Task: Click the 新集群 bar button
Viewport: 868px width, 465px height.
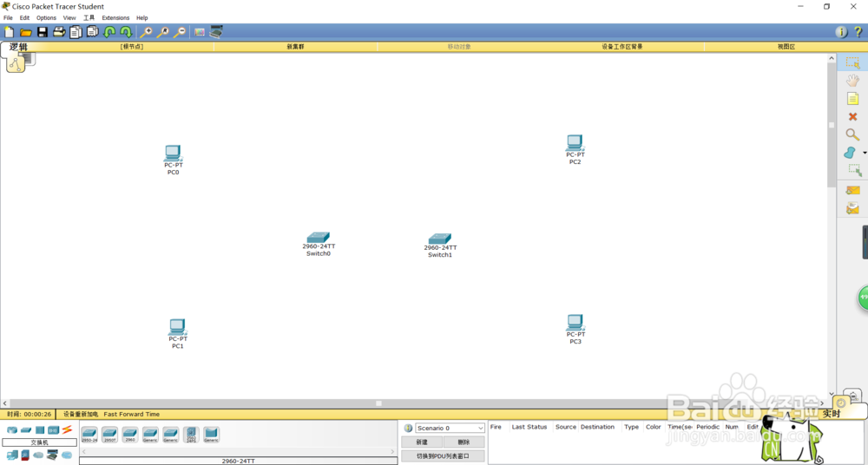Action: (295, 47)
